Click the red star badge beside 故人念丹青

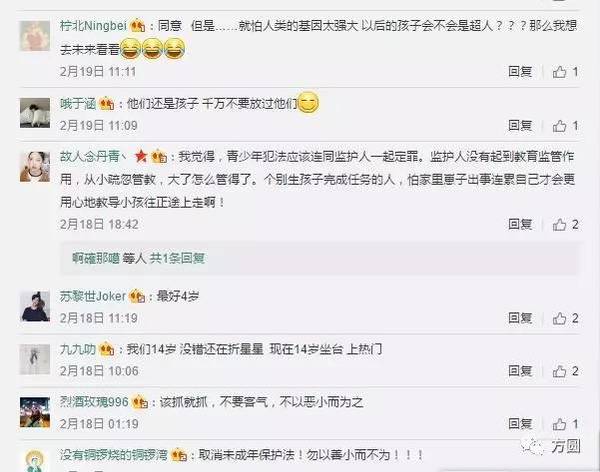[141, 156]
